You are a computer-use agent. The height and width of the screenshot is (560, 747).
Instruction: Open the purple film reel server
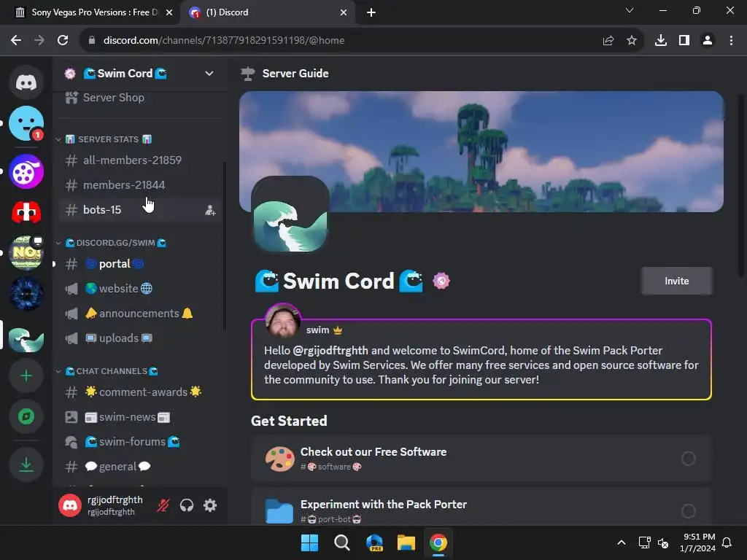coord(26,171)
